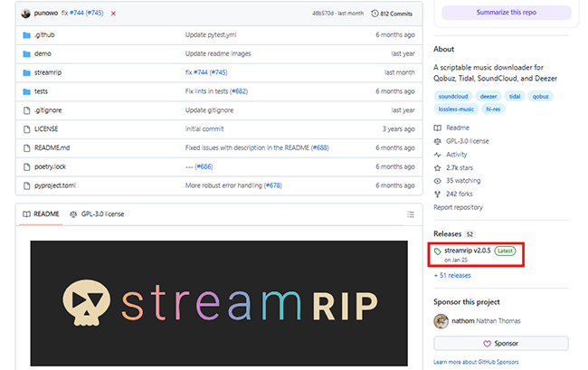The width and height of the screenshot is (588, 370).
Task: Click the streamRIP banner image
Action: [219, 303]
